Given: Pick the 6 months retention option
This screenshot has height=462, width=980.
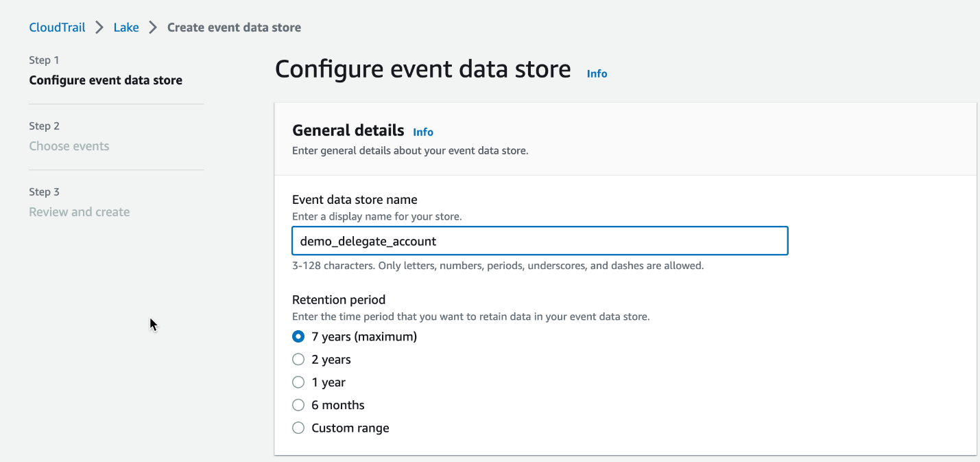Looking at the screenshot, I should (298, 404).
